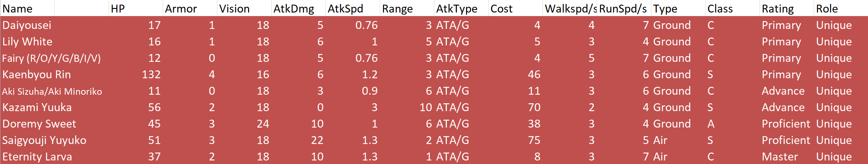Image resolution: width=868 pixels, height=164 pixels.
Task: Click Eternity Larva's Master rating cell
Action: click(x=780, y=156)
